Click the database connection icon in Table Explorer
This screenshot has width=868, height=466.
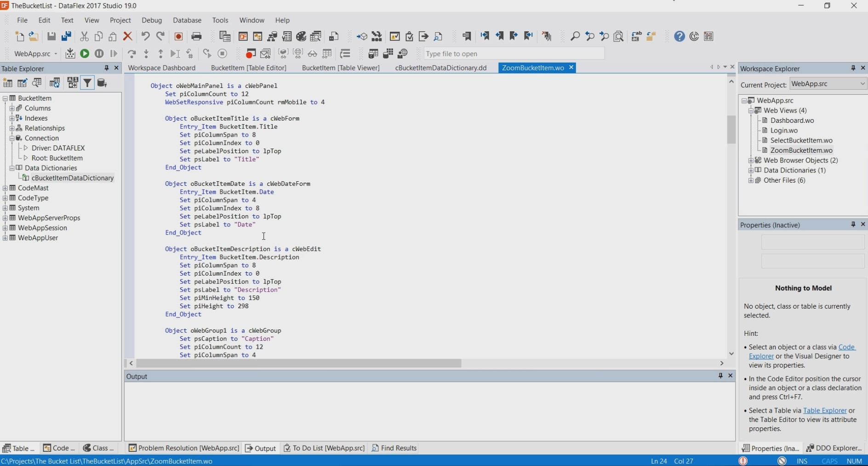(102, 83)
